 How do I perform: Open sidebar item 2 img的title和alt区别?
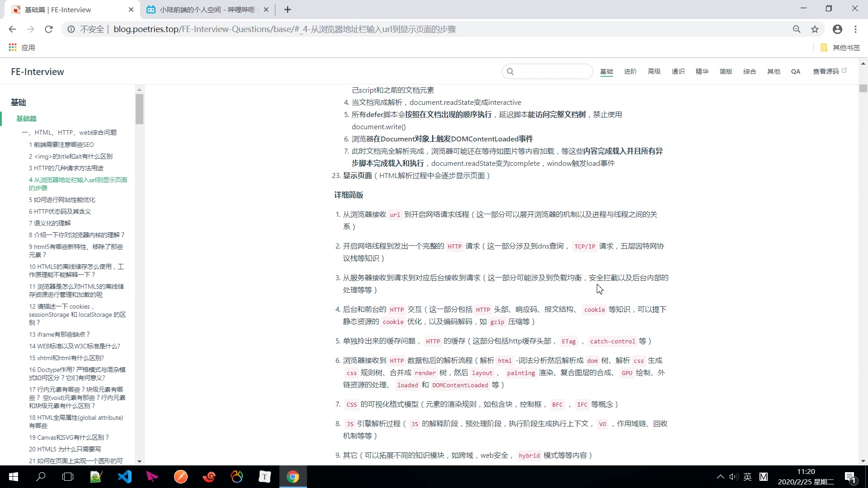click(x=71, y=156)
